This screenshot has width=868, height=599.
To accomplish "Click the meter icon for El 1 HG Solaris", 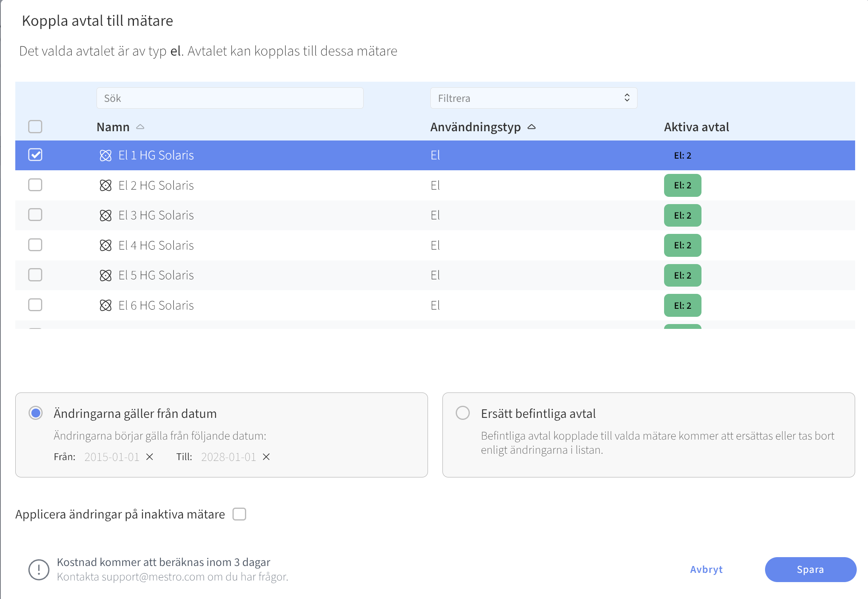I will 105,155.
